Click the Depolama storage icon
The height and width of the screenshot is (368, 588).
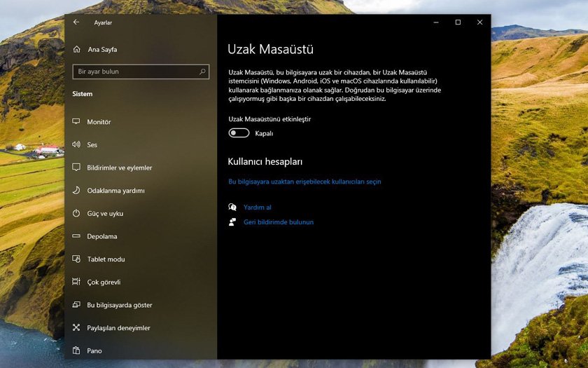76,236
